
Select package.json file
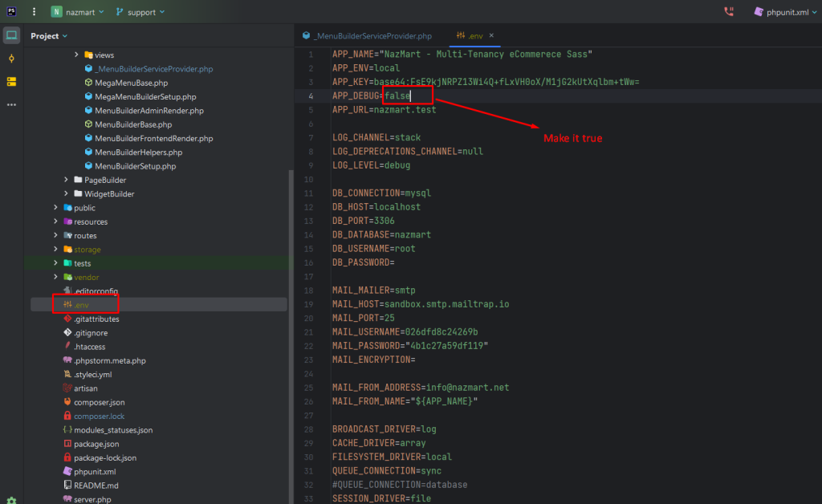[92, 444]
